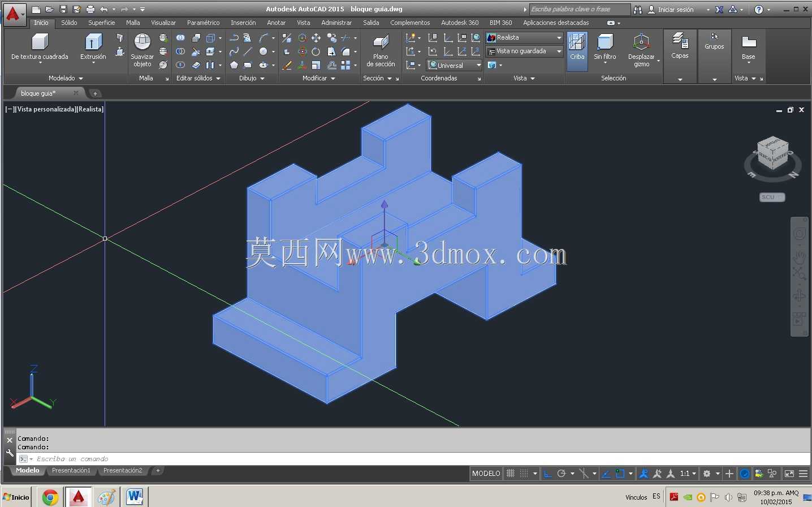The height and width of the screenshot is (507, 812).
Task: Click the Sin filtro selection tool
Action: pyautogui.click(x=605, y=47)
